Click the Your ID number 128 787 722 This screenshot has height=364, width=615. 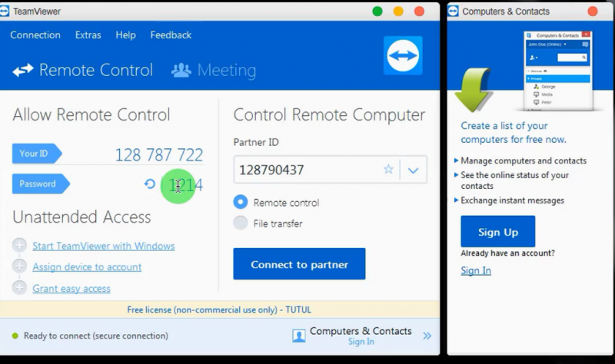pyautogui.click(x=159, y=155)
